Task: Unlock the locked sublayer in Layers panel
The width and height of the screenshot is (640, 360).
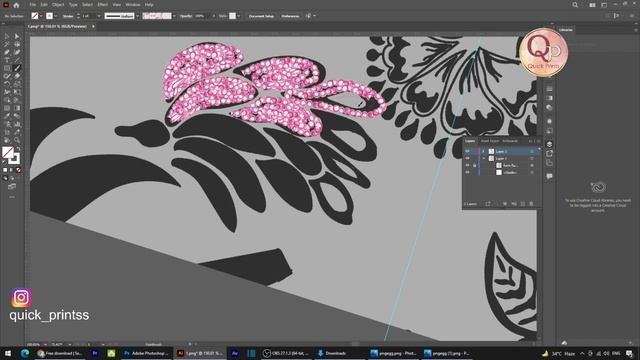Action: (474, 165)
